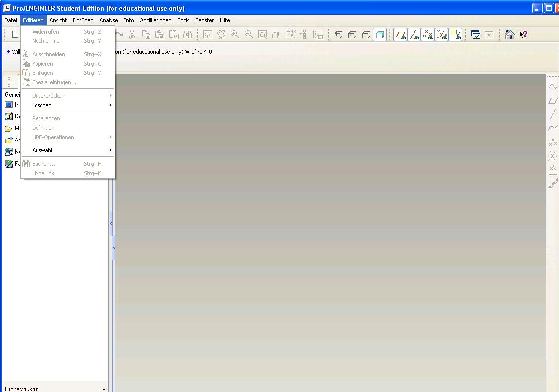Choose Referenzen in the Editieren menu
Screen dimensions: 559x392
coord(68,118)
